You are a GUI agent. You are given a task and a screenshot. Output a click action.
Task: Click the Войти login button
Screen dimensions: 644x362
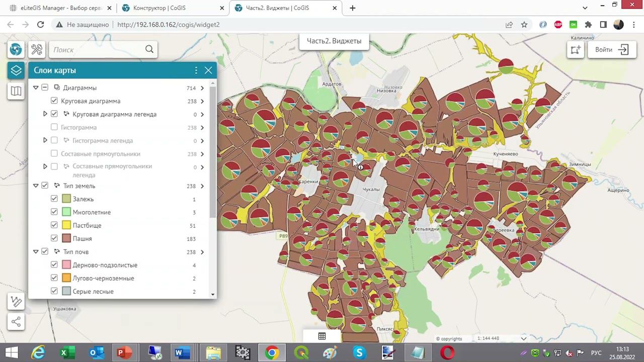[611, 50]
